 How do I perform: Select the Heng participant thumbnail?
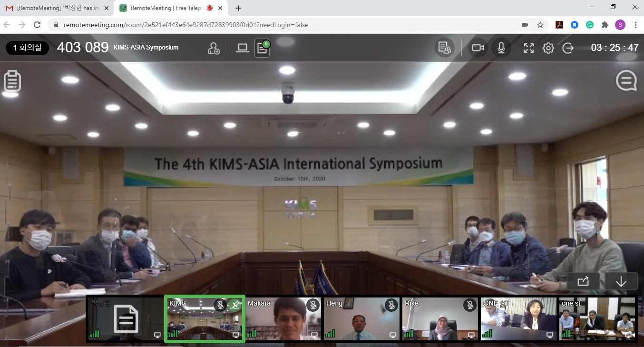click(x=361, y=318)
